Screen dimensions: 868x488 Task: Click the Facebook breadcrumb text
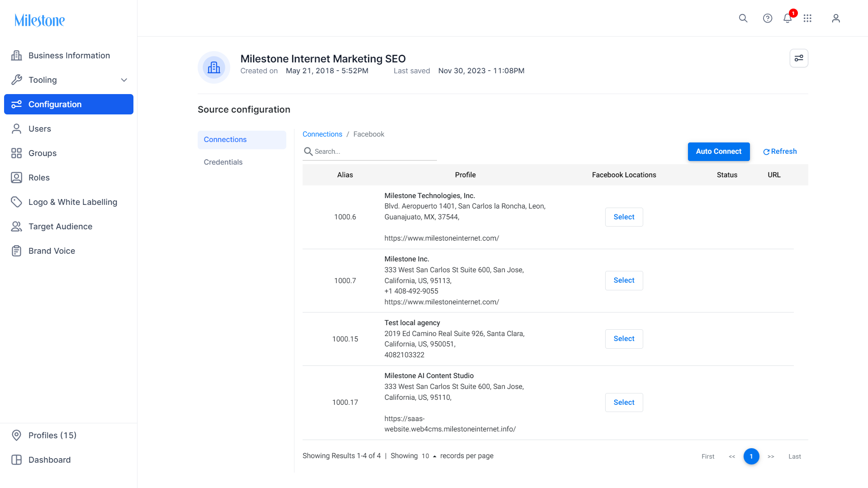369,134
